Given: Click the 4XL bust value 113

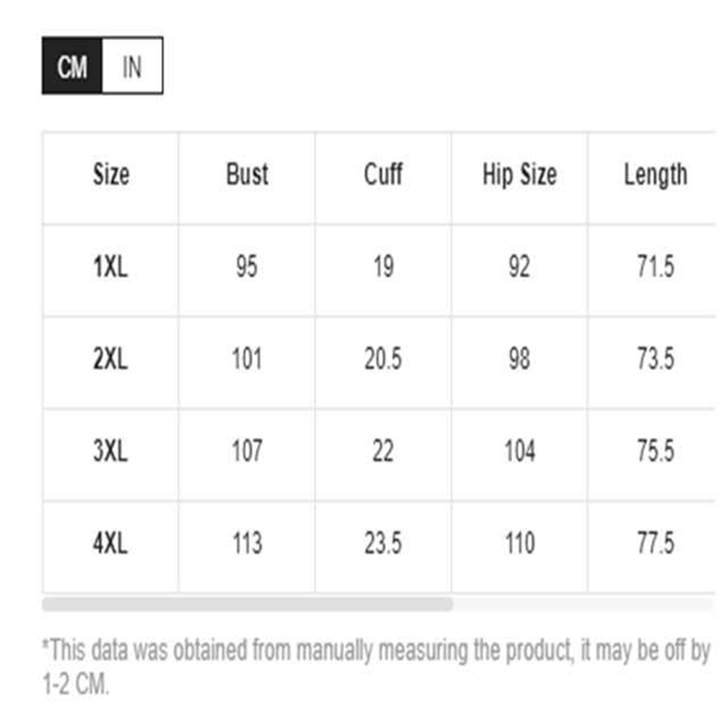Looking at the screenshot, I should click(x=247, y=543).
